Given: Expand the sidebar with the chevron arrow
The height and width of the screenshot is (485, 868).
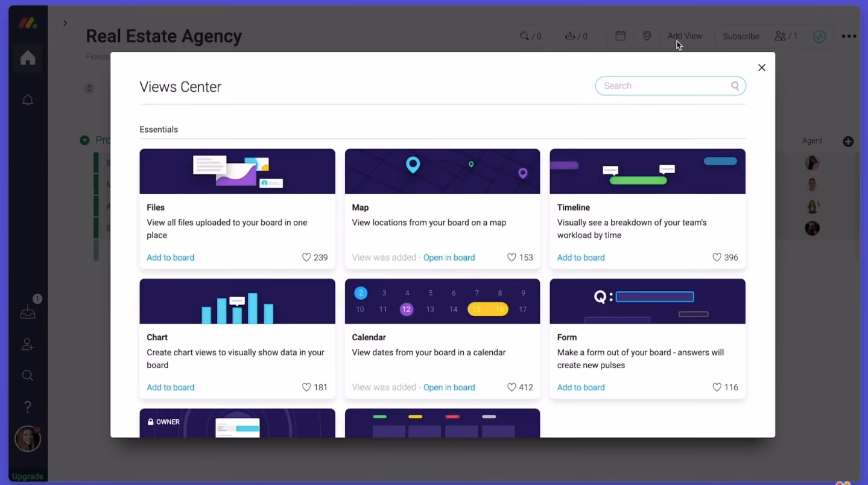Looking at the screenshot, I should 65,23.
